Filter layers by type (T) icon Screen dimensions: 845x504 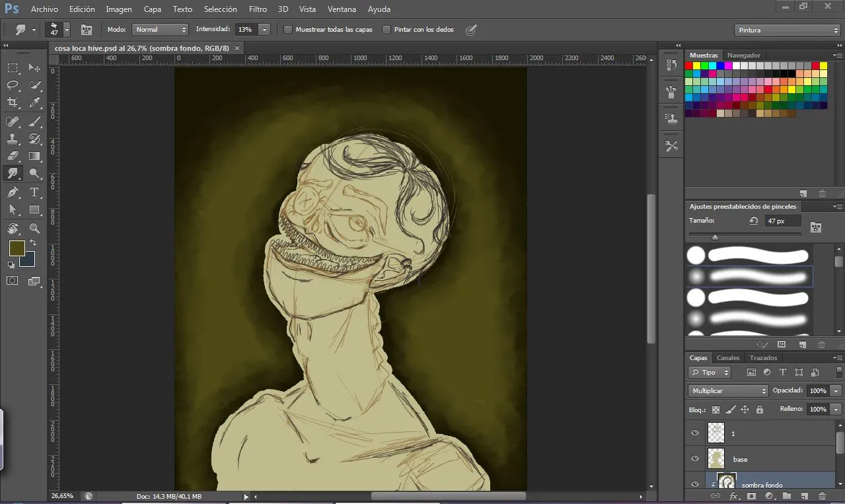pos(783,373)
